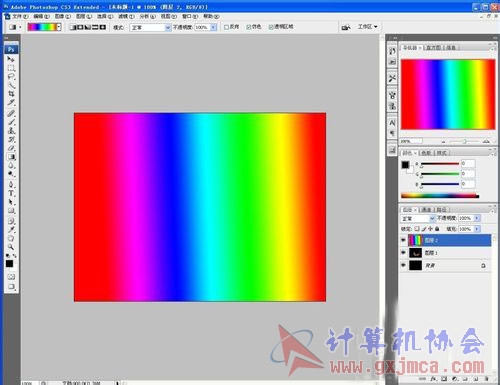Screen dimensions: 500x385
Task: Click the foreground color swatch in toolbox
Action: tap(9, 264)
